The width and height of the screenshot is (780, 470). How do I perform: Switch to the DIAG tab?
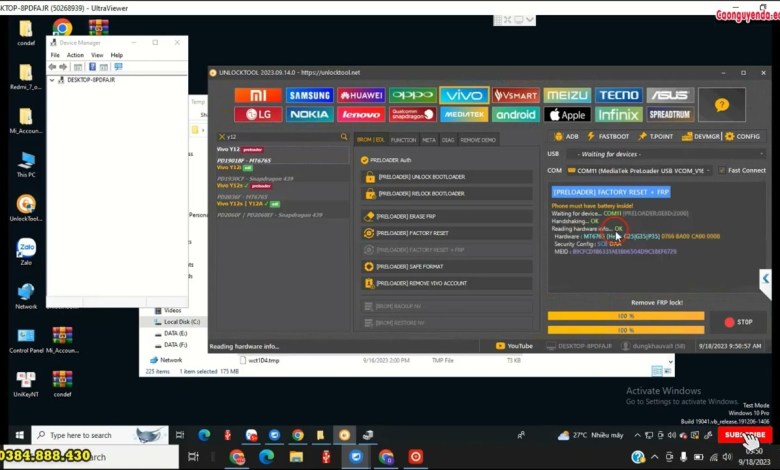448,140
